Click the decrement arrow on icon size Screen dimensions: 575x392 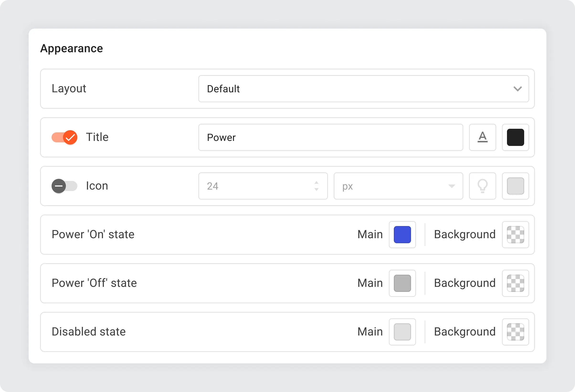click(316, 189)
